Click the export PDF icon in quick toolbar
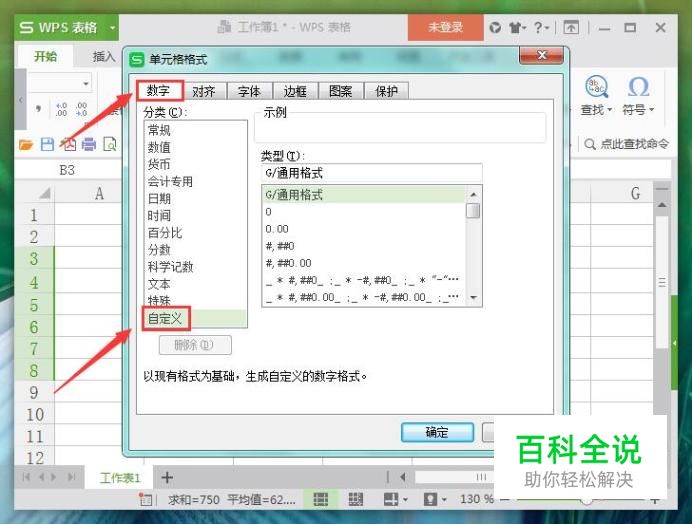 tap(68, 144)
